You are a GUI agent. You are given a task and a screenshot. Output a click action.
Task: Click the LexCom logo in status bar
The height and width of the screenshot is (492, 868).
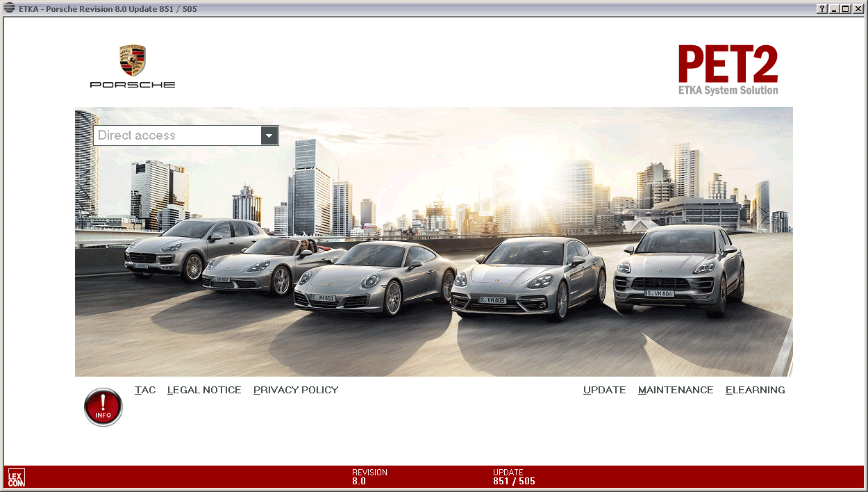(16, 477)
